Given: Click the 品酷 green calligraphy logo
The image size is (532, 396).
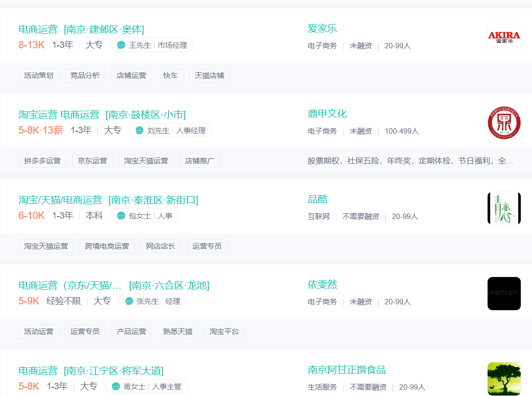Looking at the screenshot, I should (x=504, y=208).
